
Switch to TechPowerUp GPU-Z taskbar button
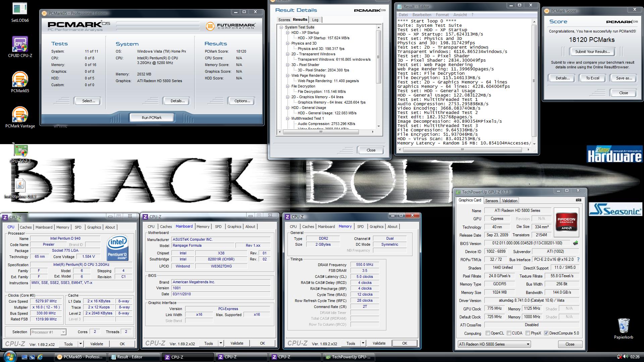[x=348, y=357]
